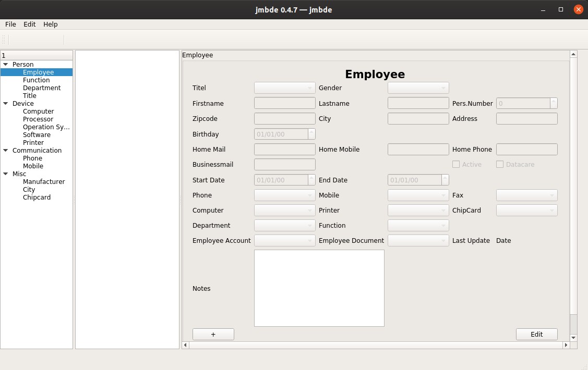The height and width of the screenshot is (370, 588).
Task: Click the Home Phone input field
Action: tap(526, 150)
